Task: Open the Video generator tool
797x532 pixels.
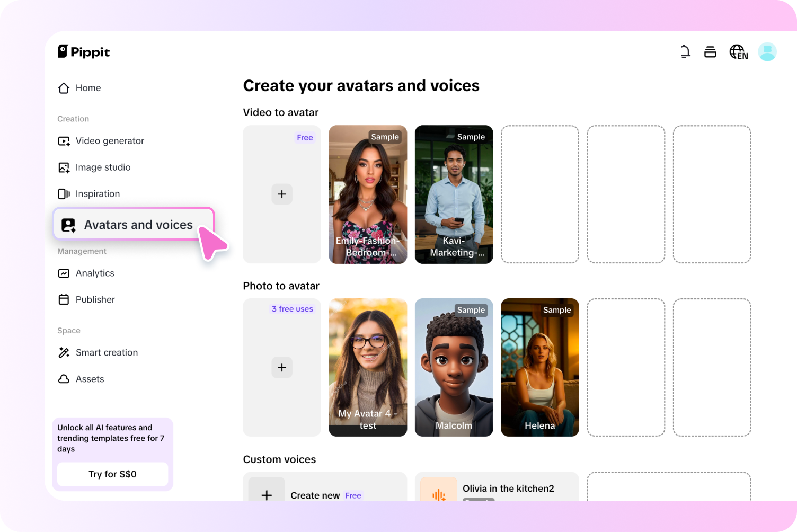Action: (x=110, y=140)
